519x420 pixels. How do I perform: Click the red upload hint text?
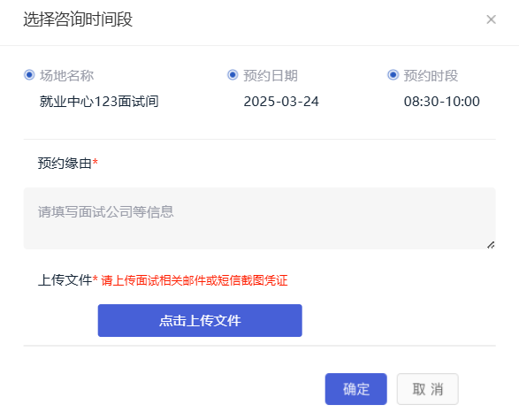pos(195,280)
